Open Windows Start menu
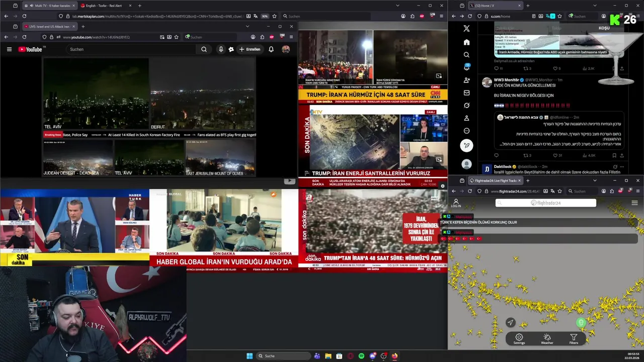This screenshot has width=644, height=362. click(x=250, y=356)
